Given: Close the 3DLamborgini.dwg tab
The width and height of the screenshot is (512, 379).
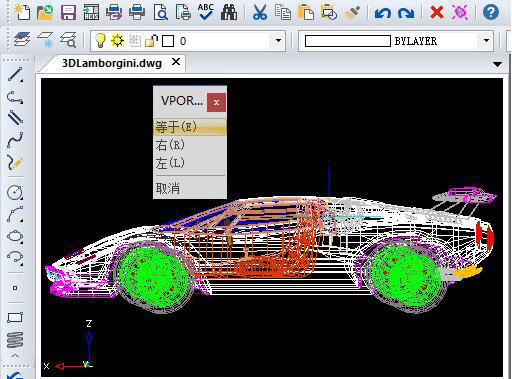Looking at the screenshot, I should click(176, 62).
